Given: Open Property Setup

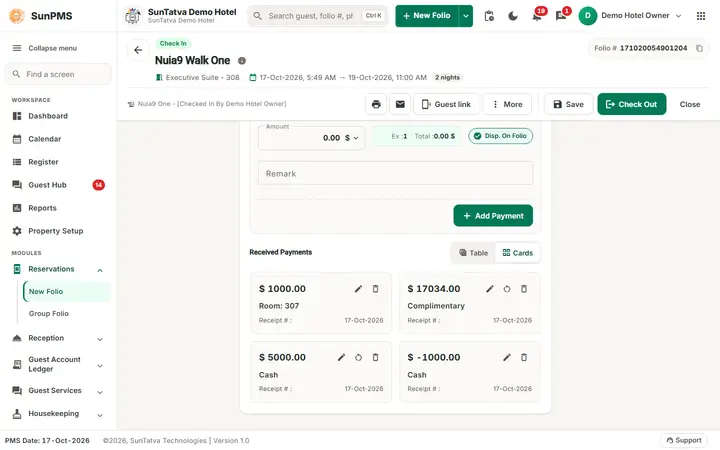Looking at the screenshot, I should pos(56,231).
